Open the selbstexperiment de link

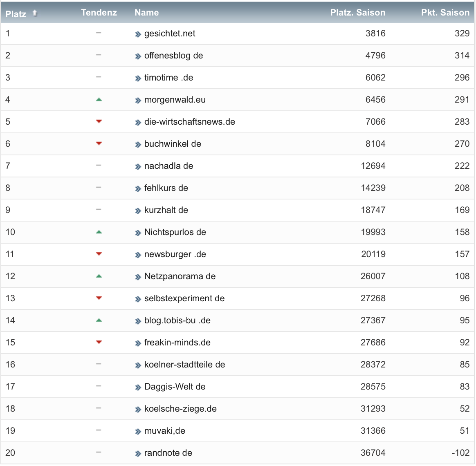click(x=184, y=298)
